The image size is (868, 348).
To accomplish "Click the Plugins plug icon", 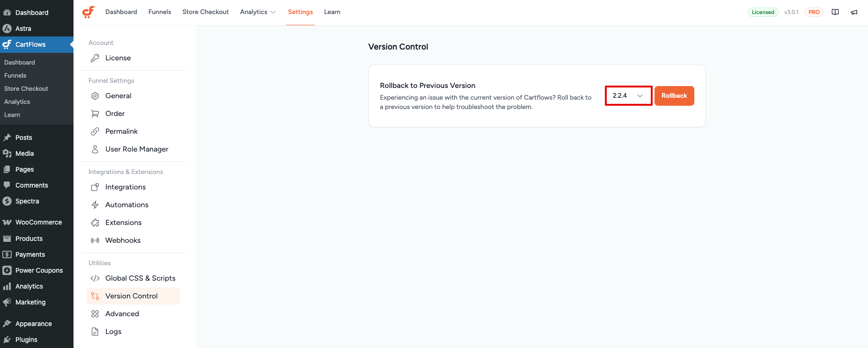I will coord(7,340).
